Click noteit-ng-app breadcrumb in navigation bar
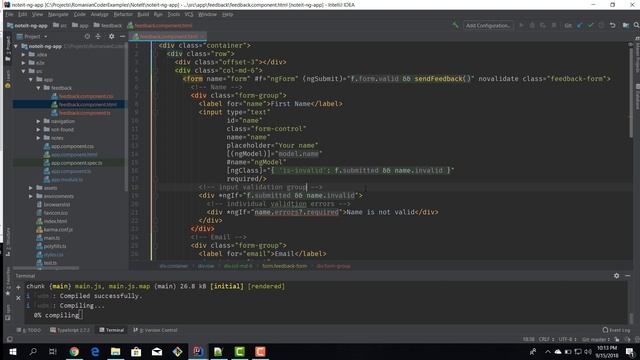 27,25
